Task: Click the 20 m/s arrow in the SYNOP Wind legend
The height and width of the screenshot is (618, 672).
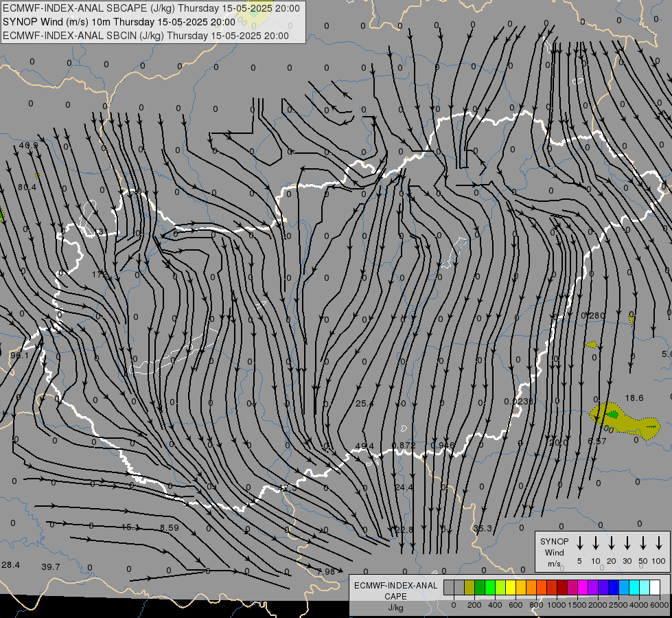Action: (611, 543)
